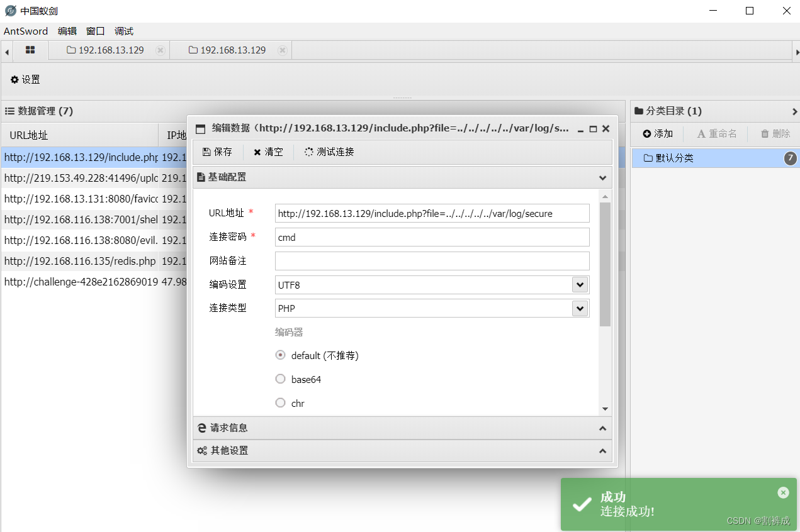Click the grid view icon beside the tabs

pyautogui.click(x=30, y=50)
